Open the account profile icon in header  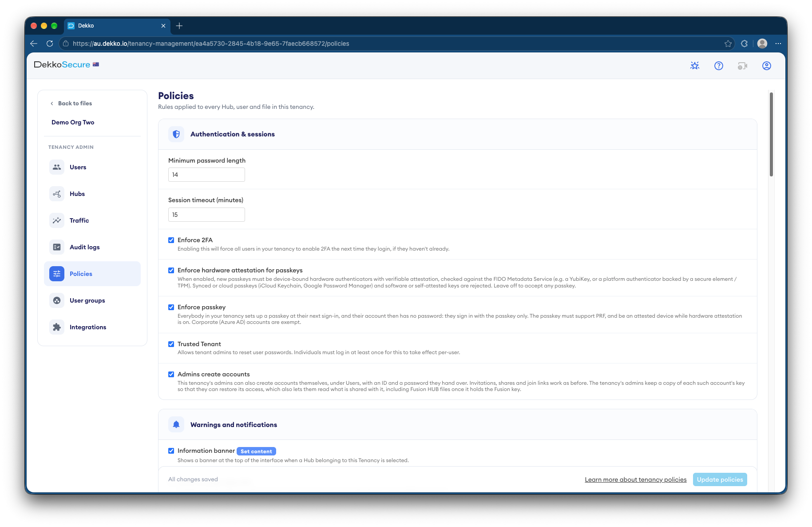[767, 66]
